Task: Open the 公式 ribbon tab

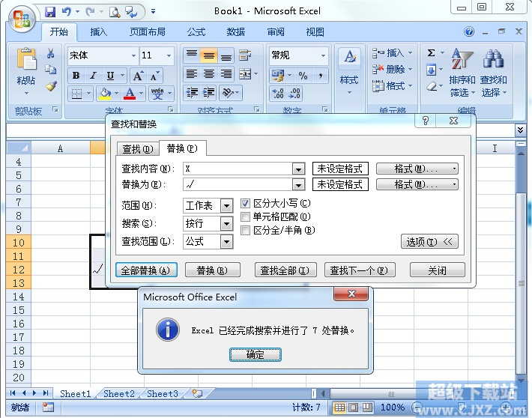Action: (x=196, y=32)
